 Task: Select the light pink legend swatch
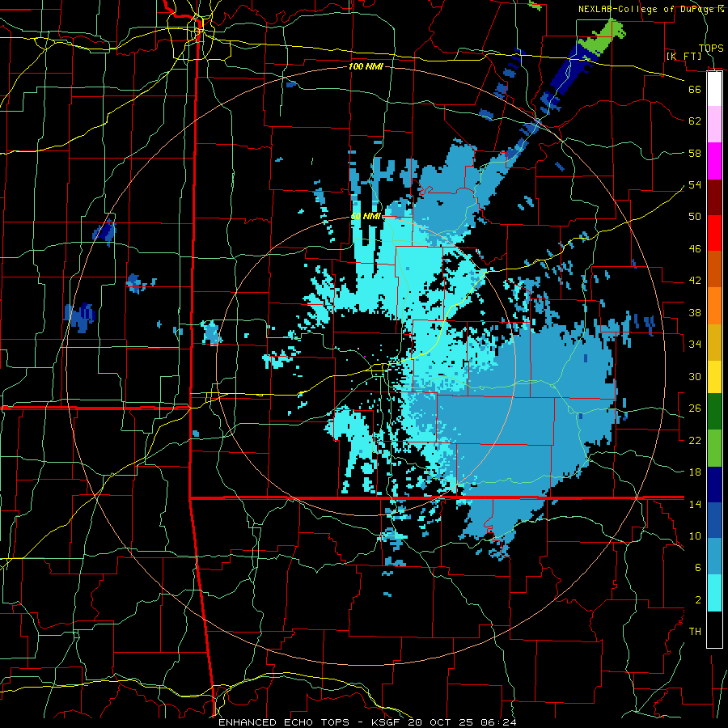click(x=714, y=125)
